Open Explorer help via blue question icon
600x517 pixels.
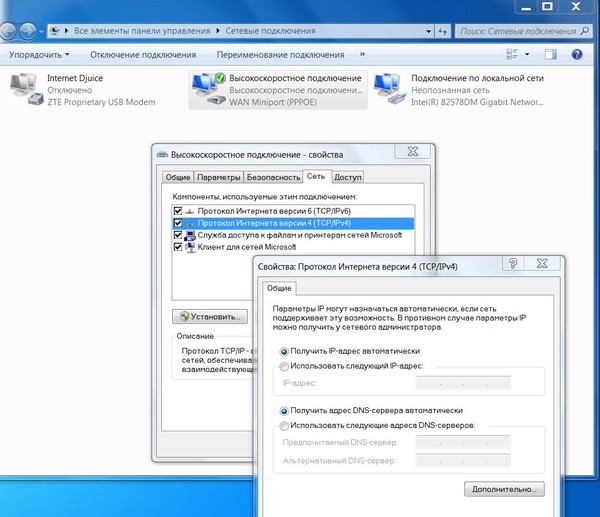577,54
